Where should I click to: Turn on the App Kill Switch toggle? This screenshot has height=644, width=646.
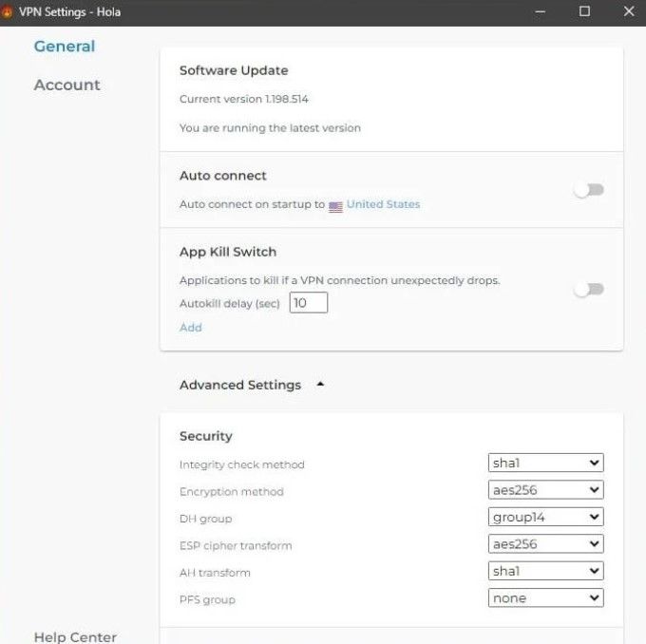click(x=589, y=290)
